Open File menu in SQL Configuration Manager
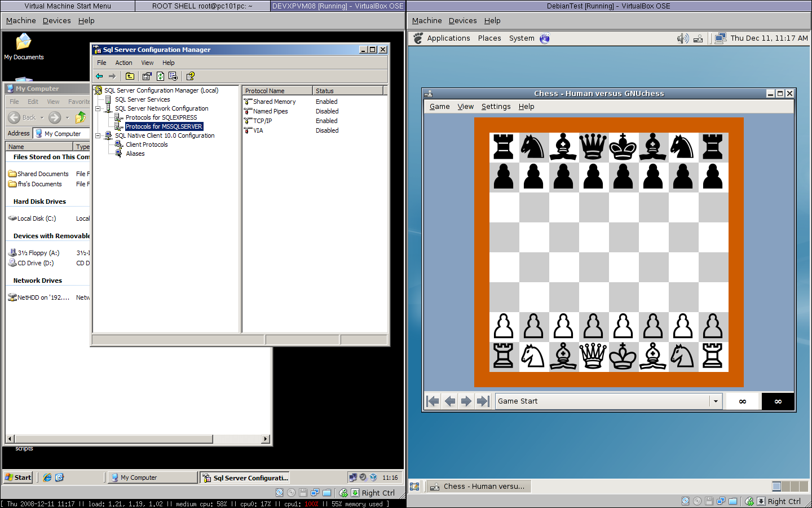 (x=101, y=63)
